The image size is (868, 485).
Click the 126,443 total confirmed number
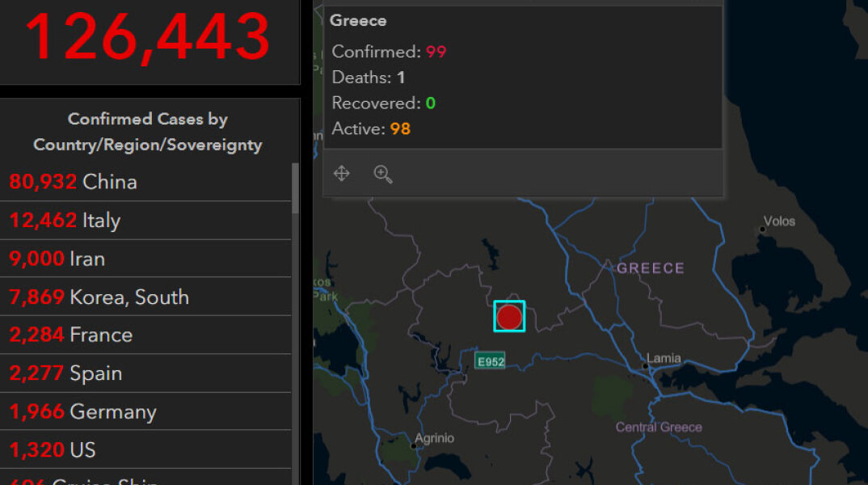click(147, 36)
